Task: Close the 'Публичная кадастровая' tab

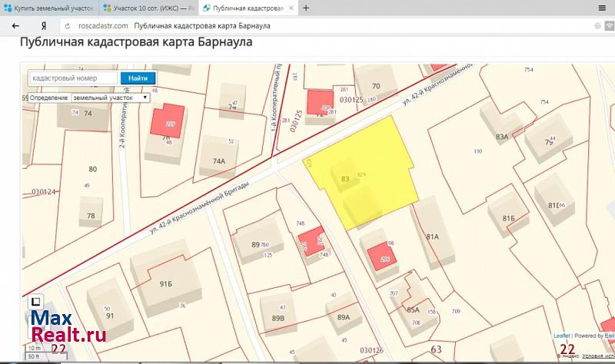Action: pyautogui.click(x=290, y=8)
